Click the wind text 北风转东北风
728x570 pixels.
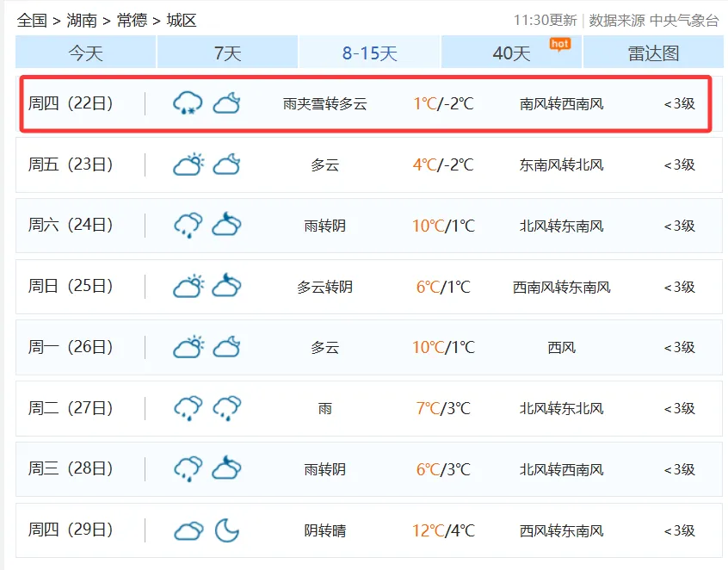coord(561,409)
